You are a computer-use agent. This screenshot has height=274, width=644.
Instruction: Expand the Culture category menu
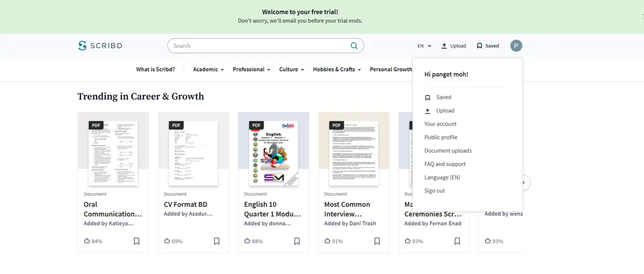(291, 69)
